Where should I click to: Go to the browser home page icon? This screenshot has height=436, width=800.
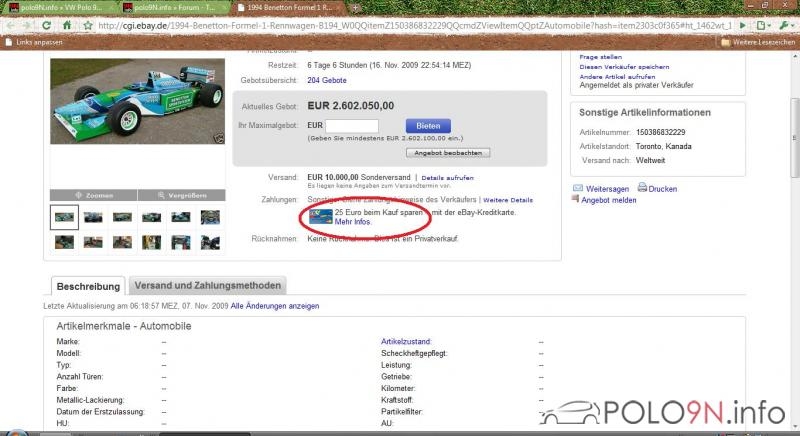coord(67,25)
